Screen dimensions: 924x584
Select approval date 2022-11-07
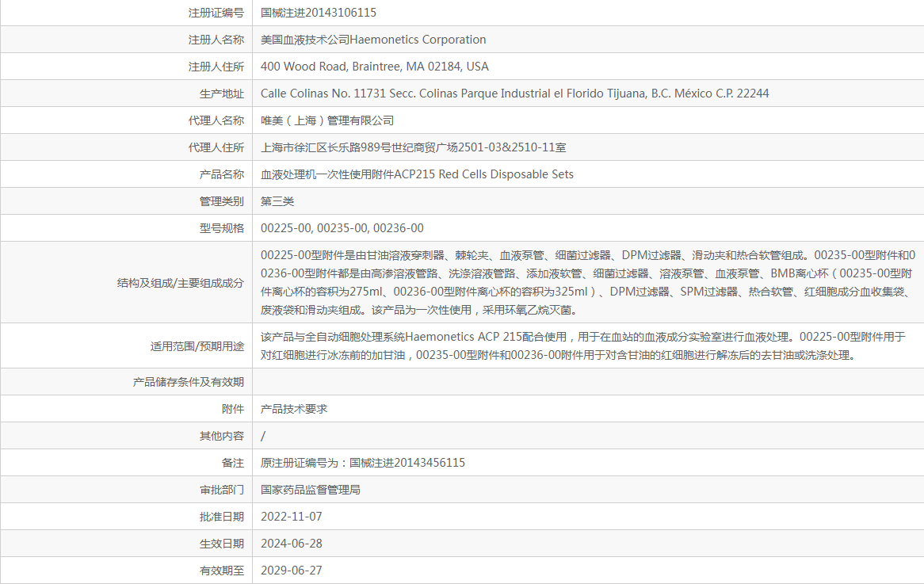coord(291,517)
